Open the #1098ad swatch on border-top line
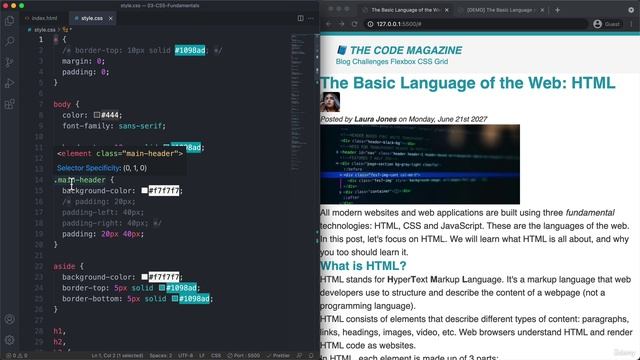The width and height of the screenshot is (640, 360). tap(162, 288)
